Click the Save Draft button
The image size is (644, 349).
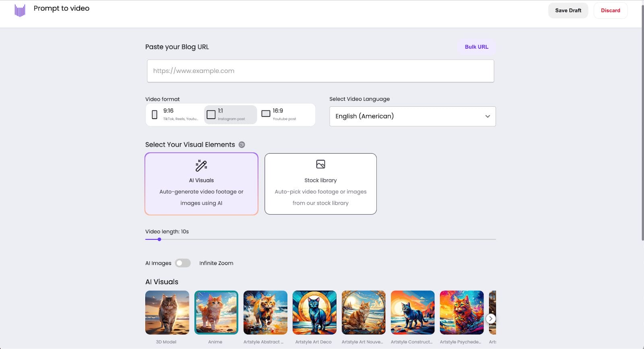tap(568, 10)
